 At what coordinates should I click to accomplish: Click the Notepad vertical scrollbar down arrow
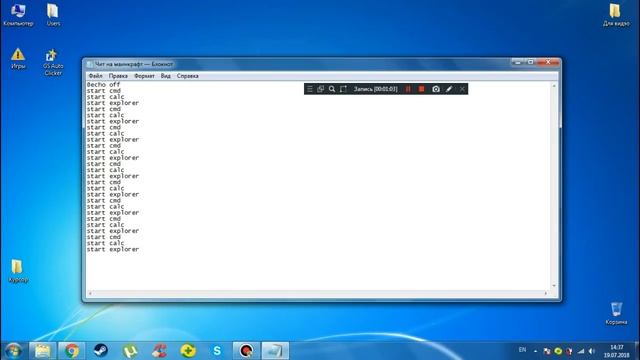point(554,286)
